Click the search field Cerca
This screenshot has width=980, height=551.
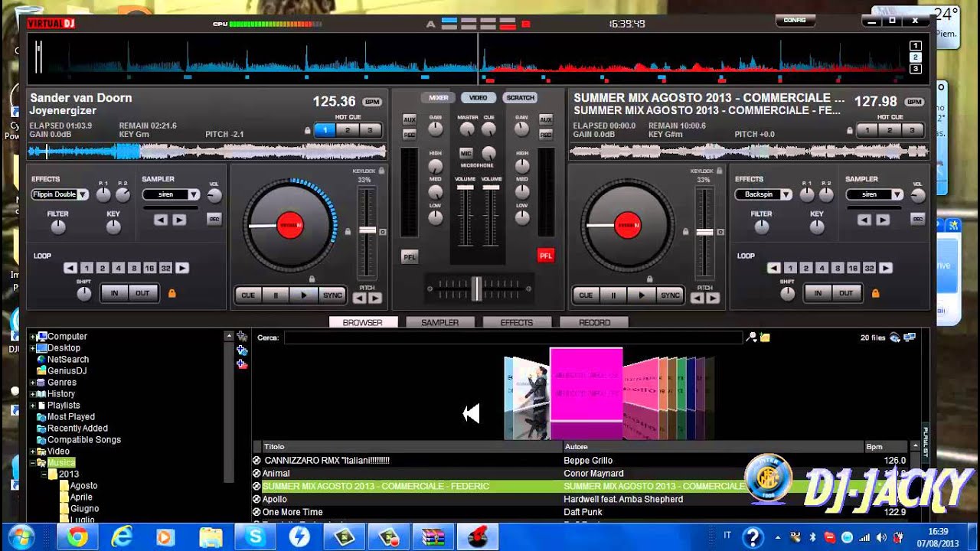pyautogui.click(x=513, y=337)
